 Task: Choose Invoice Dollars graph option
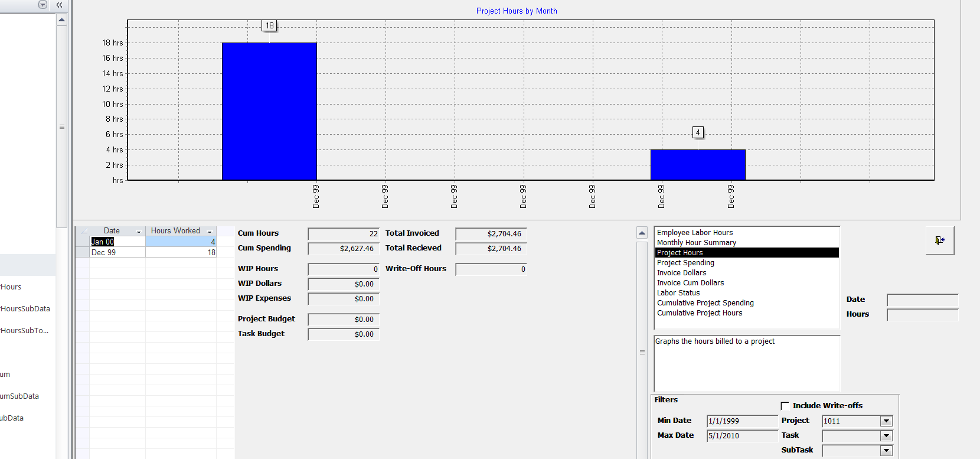pyautogui.click(x=747, y=273)
